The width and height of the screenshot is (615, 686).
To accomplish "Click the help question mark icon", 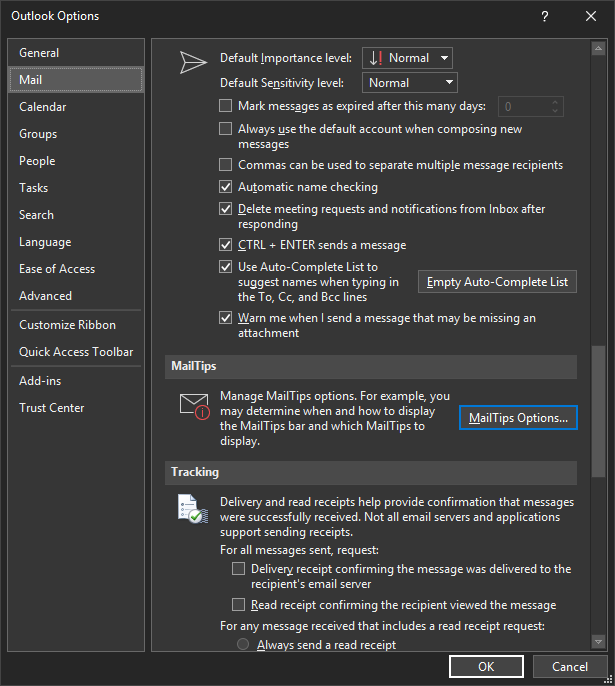I will (x=545, y=17).
